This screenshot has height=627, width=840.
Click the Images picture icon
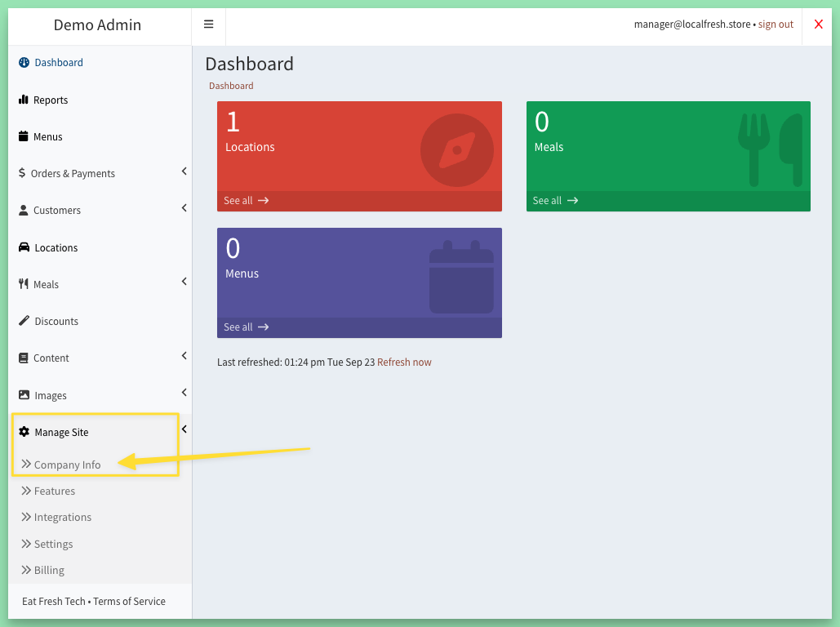click(x=24, y=395)
